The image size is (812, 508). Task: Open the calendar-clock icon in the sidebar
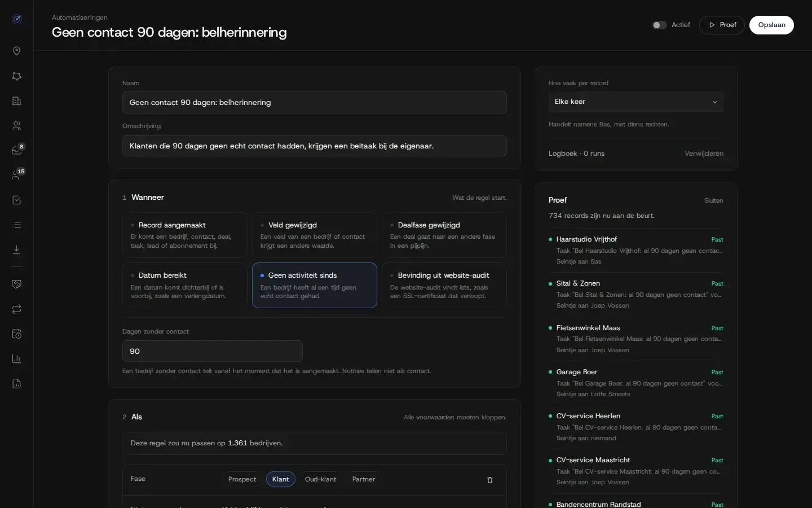[17, 334]
